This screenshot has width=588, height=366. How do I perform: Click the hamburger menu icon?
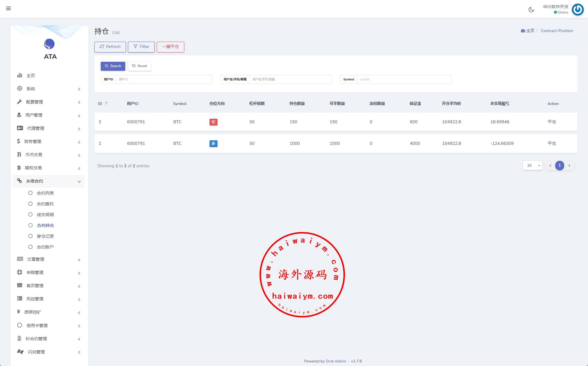coord(8,8)
